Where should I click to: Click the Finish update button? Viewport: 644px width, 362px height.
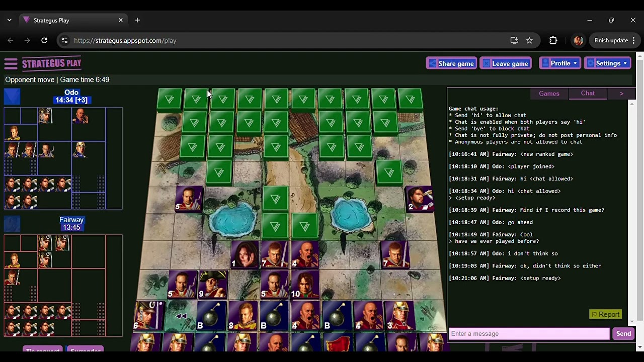click(611, 40)
